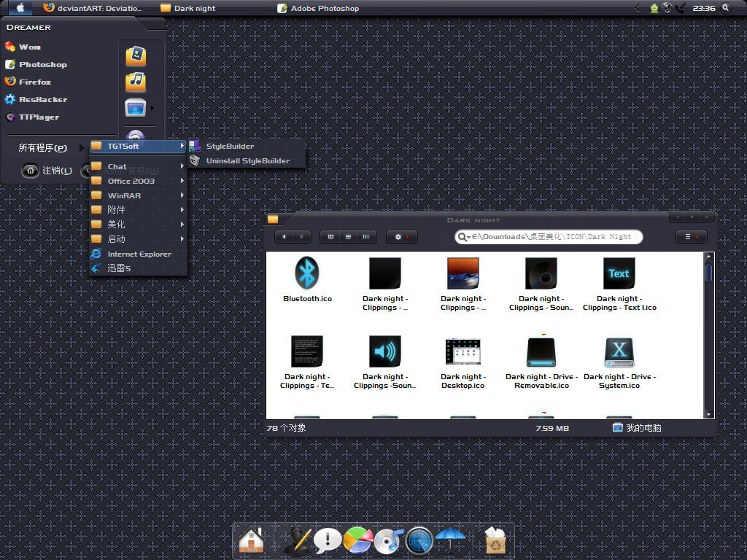This screenshot has width=747, height=560.
Task: Open music folder icon in start menu
Action: 135,82
